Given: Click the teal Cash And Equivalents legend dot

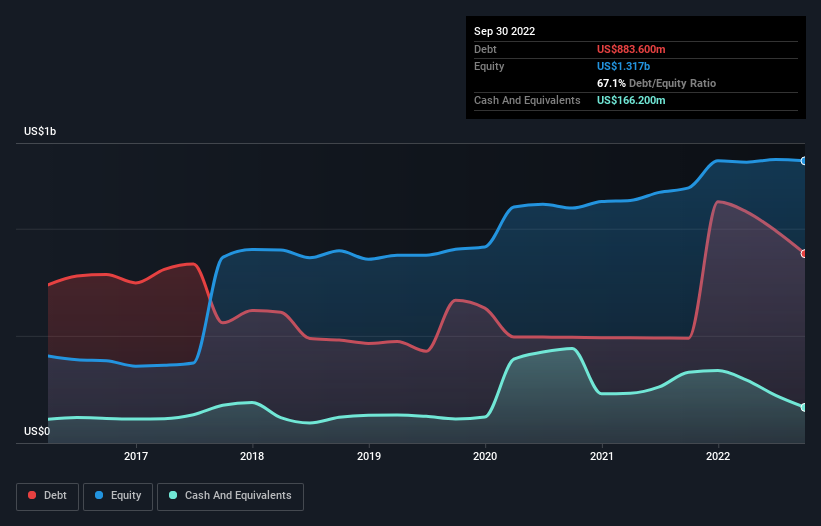Looking at the screenshot, I should (x=173, y=495).
